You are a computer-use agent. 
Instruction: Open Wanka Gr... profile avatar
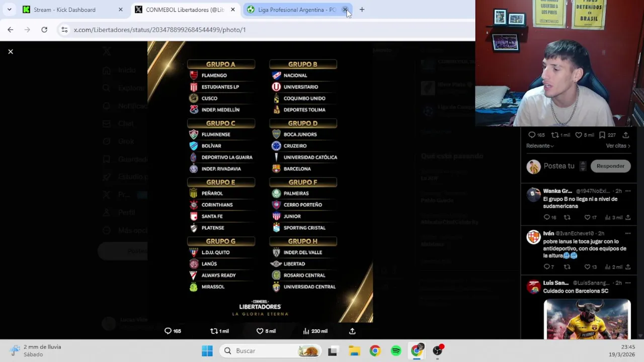pos(533,195)
